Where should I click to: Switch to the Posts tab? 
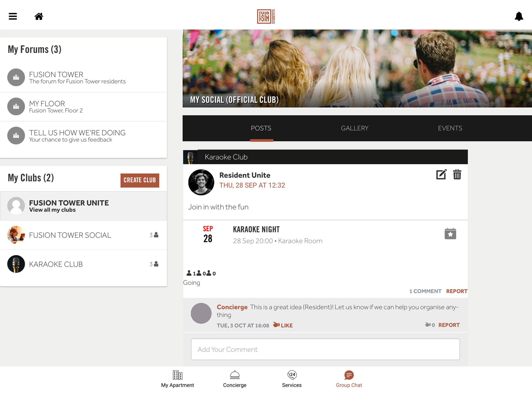tap(261, 128)
